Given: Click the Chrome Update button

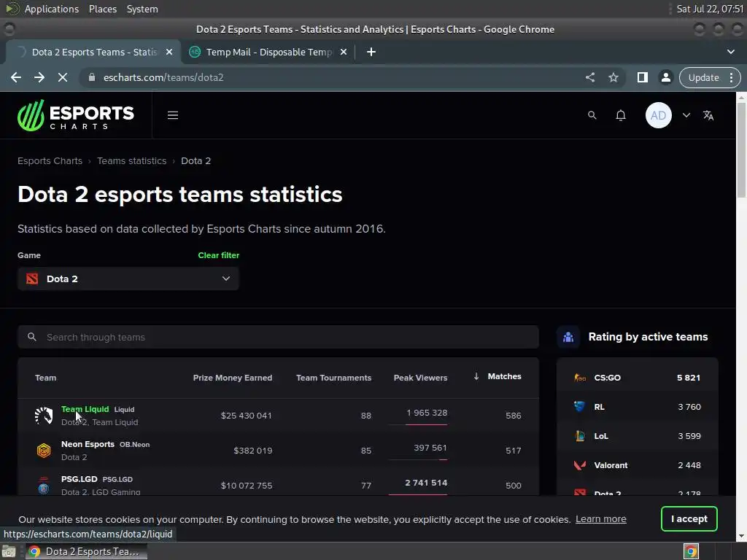Looking at the screenshot, I should coord(703,77).
